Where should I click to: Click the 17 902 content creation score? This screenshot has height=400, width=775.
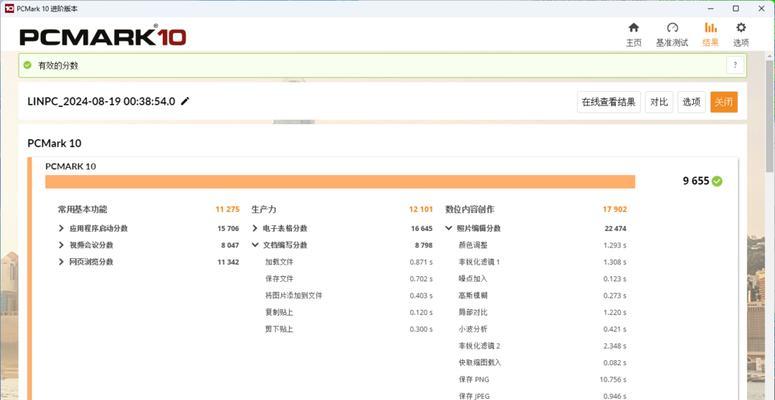[x=615, y=209]
